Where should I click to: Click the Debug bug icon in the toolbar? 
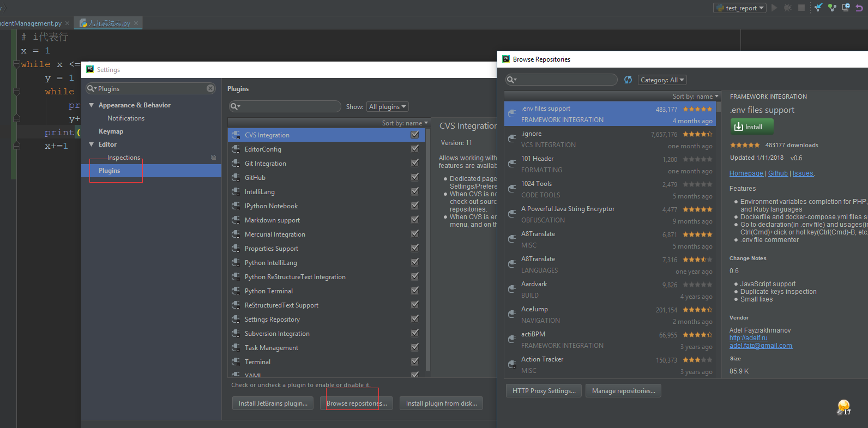coord(787,8)
